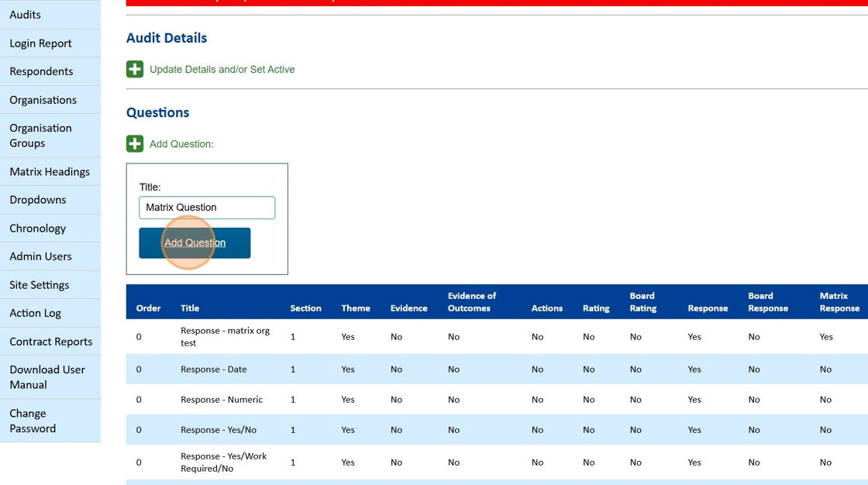Open the Audits sidebar menu item
The image size is (868, 485).
50,15
